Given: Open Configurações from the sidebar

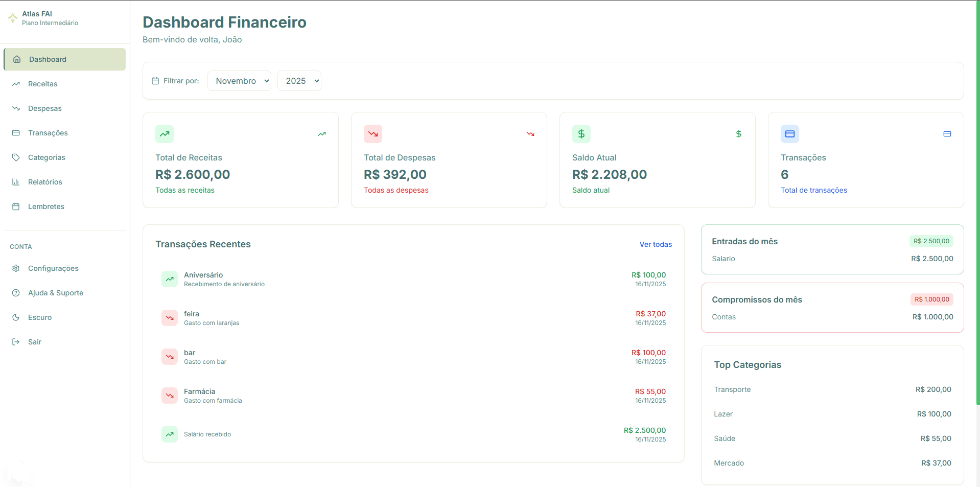Looking at the screenshot, I should pos(16,268).
